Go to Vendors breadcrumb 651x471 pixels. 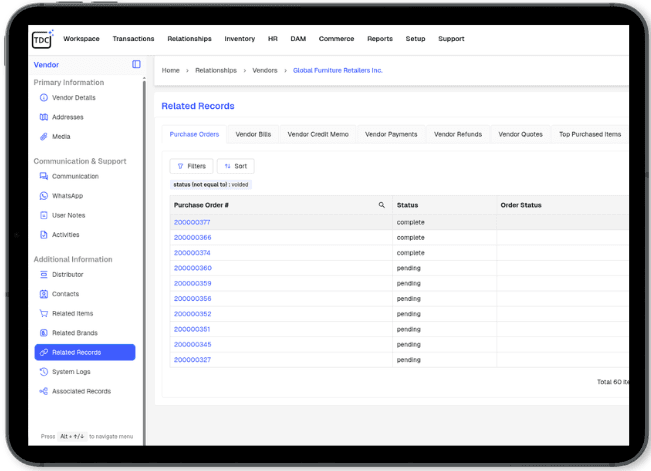pyautogui.click(x=265, y=70)
